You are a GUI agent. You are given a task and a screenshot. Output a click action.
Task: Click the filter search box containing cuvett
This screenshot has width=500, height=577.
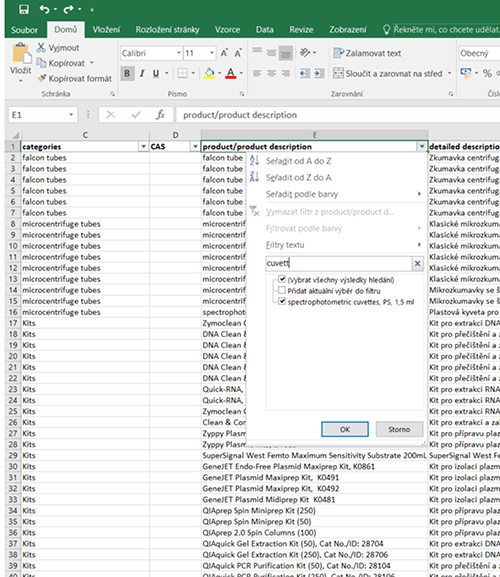[x=338, y=263]
